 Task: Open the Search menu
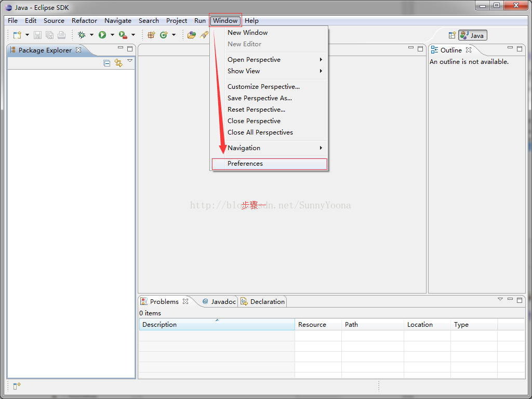tap(149, 21)
